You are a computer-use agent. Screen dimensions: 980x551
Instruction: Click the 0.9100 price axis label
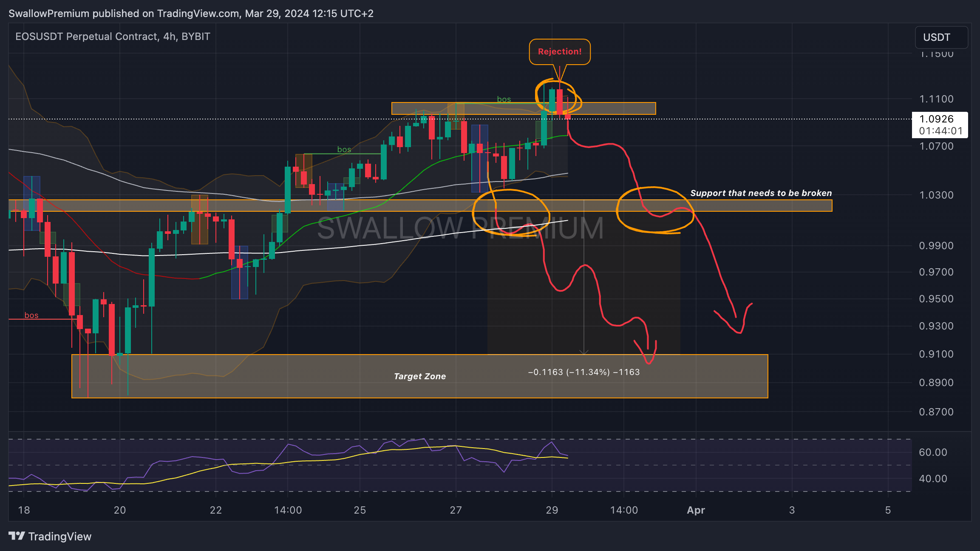click(936, 354)
